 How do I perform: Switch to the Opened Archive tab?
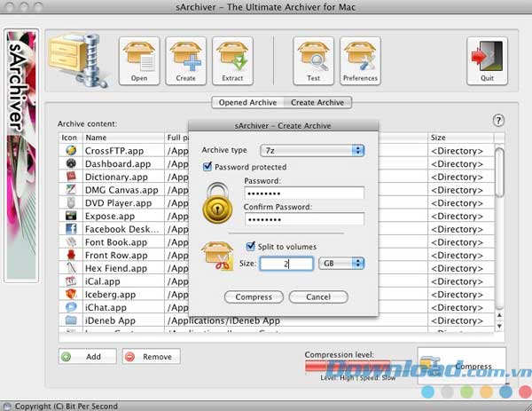247,103
